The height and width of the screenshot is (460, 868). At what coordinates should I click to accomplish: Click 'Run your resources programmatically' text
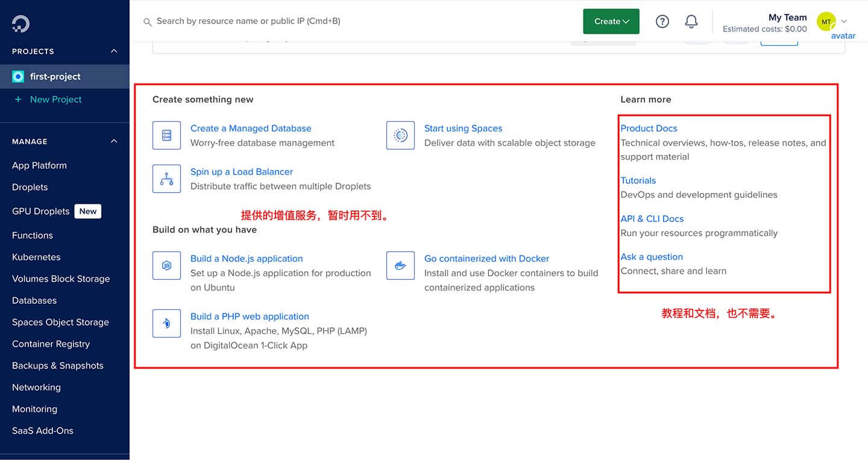tap(699, 233)
